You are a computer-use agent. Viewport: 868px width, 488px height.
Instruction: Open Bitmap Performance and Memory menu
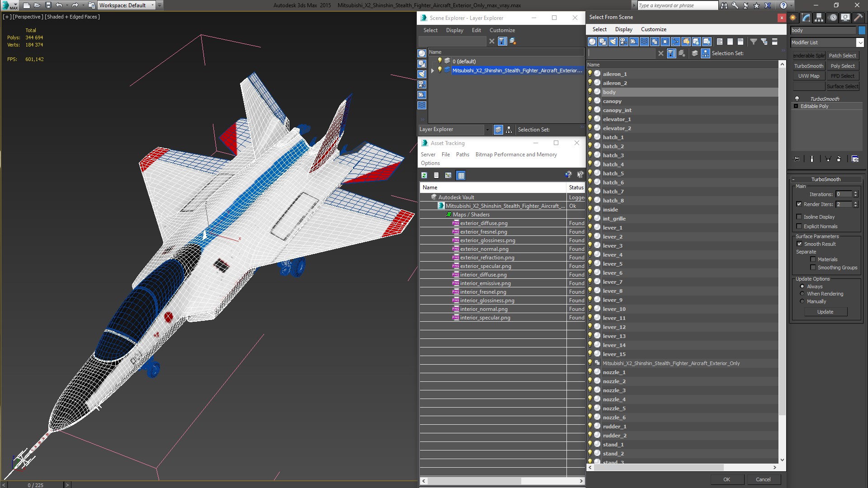pyautogui.click(x=516, y=155)
